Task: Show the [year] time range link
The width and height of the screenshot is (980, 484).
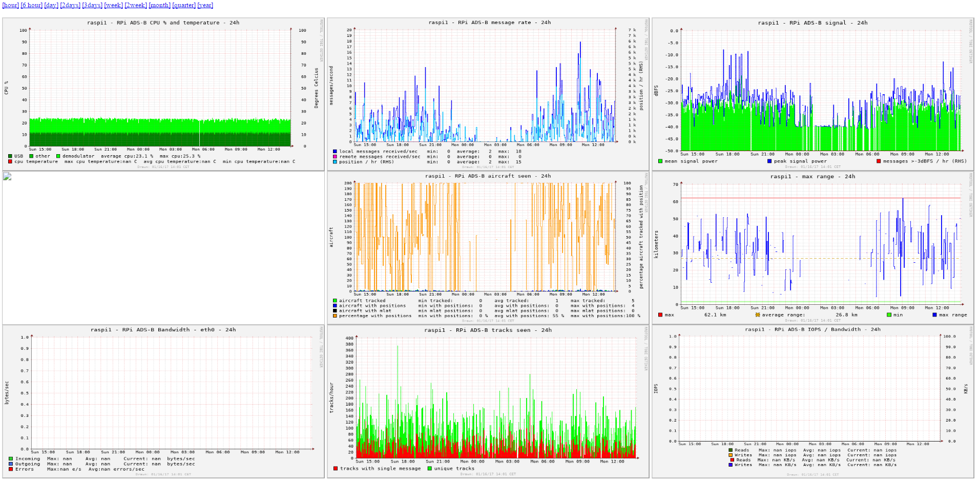Action: click(x=205, y=5)
